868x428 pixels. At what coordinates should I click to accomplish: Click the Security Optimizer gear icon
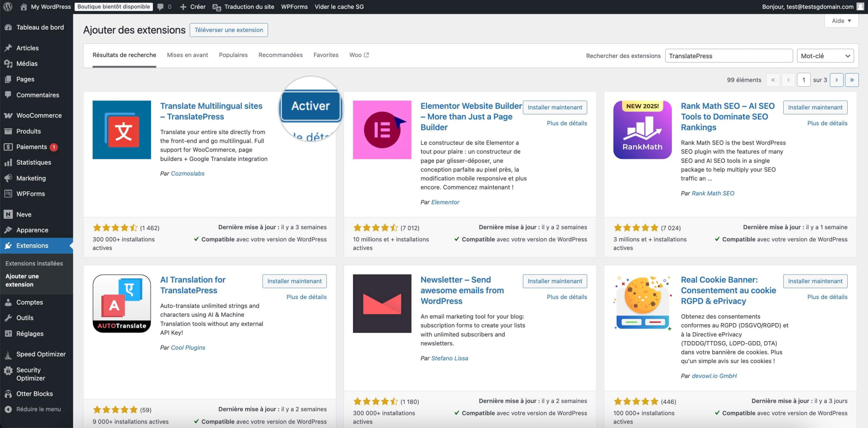click(8, 371)
